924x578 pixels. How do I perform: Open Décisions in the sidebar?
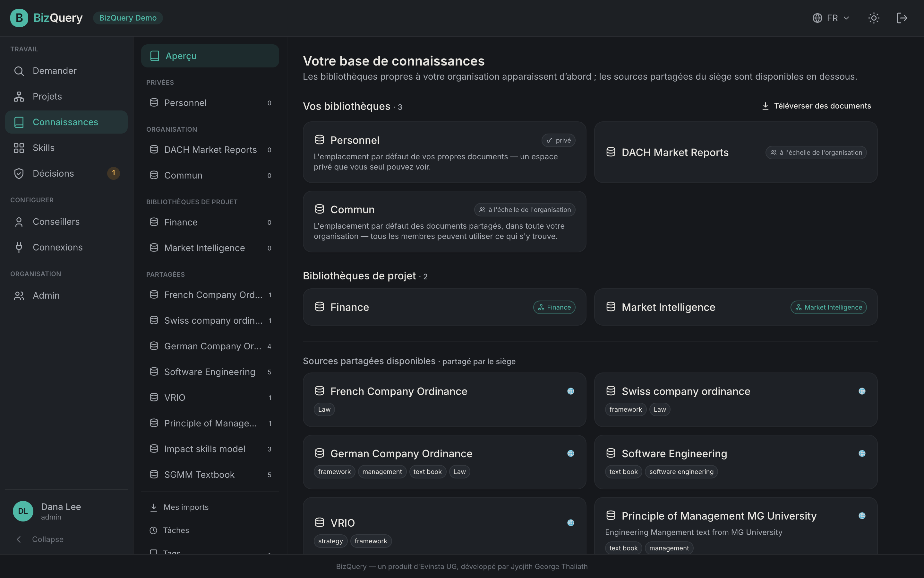[x=66, y=173]
